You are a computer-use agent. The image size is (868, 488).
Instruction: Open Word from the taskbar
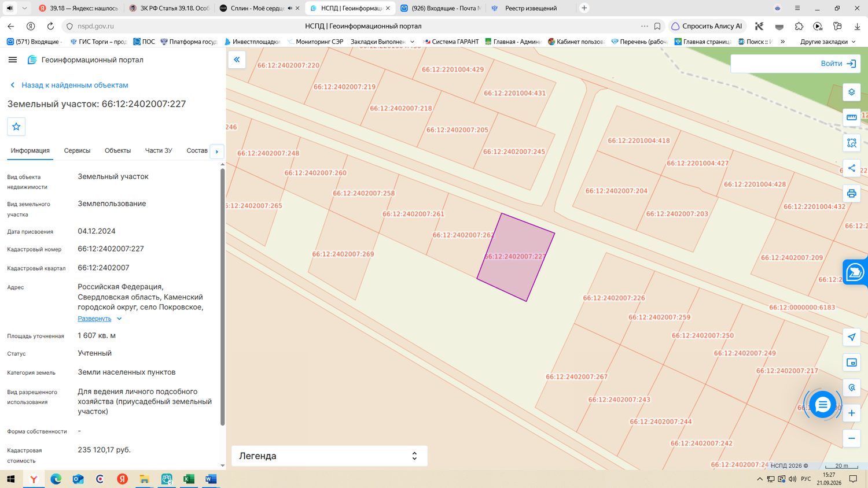tap(211, 479)
